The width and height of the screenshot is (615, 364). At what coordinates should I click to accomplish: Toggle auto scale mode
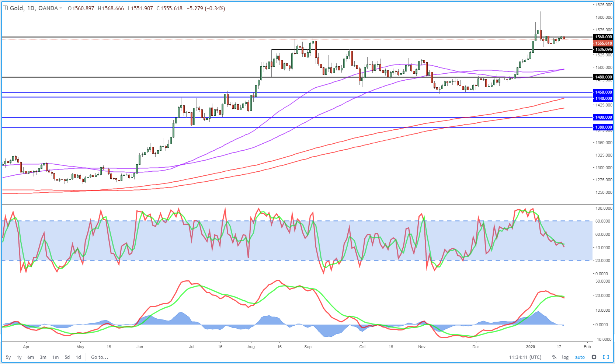pyautogui.click(x=580, y=357)
